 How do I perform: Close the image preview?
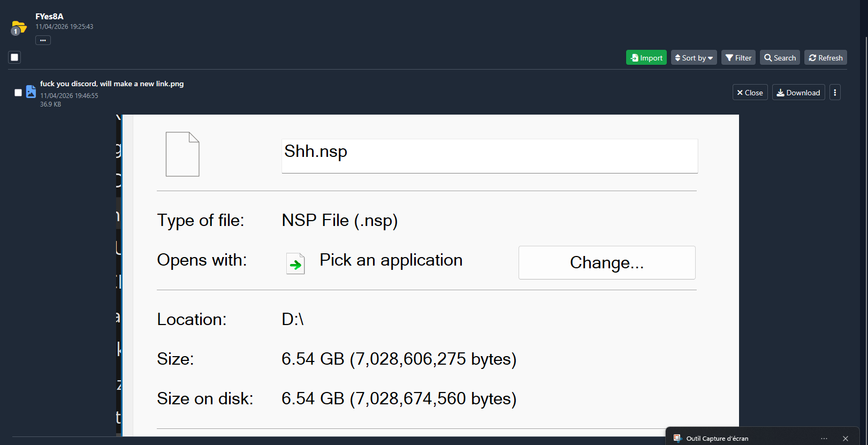[750, 93]
